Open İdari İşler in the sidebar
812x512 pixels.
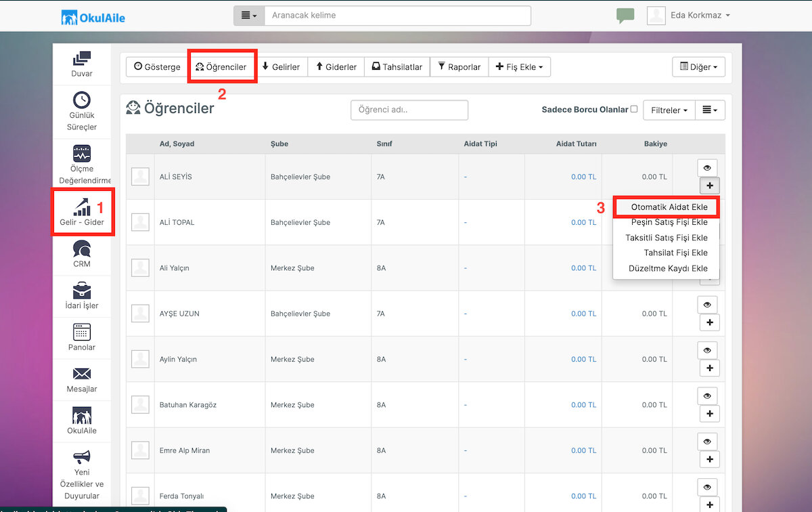(x=82, y=296)
